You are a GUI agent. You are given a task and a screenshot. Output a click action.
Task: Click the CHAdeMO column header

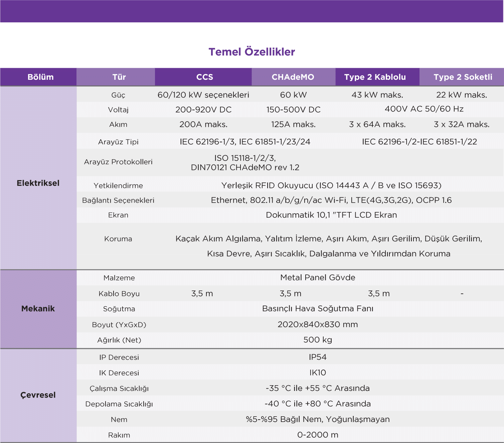[293, 77]
